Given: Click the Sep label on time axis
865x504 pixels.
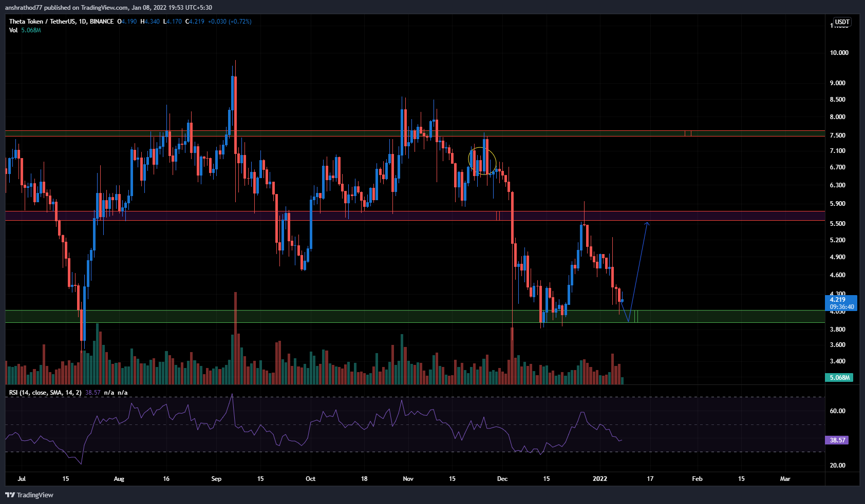Looking at the screenshot, I should (x=216, y=479).
